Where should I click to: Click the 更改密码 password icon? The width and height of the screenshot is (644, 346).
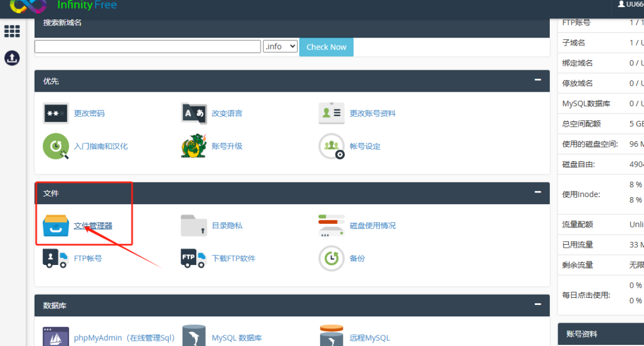pyautogui.click(x=56, y=113)
